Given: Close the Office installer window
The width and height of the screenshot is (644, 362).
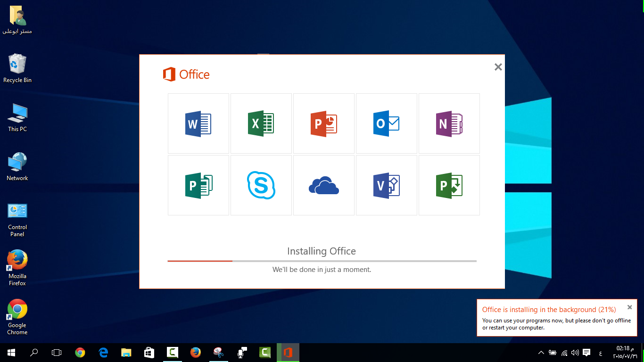Looking at the screenshot, I should tap(498, 67).
